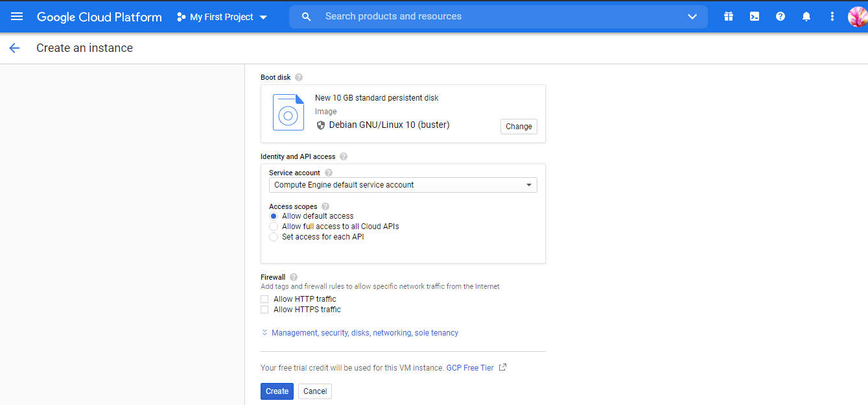View notifications bell icon
This screenshot has width=868, height=405.
pyautogui.click(x=806, y=17)
